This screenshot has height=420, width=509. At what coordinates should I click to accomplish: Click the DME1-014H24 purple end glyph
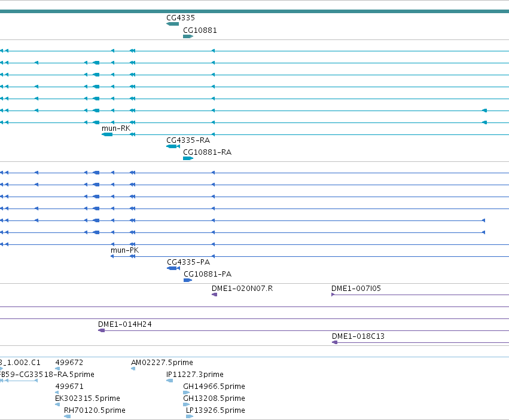coord(101,330)
